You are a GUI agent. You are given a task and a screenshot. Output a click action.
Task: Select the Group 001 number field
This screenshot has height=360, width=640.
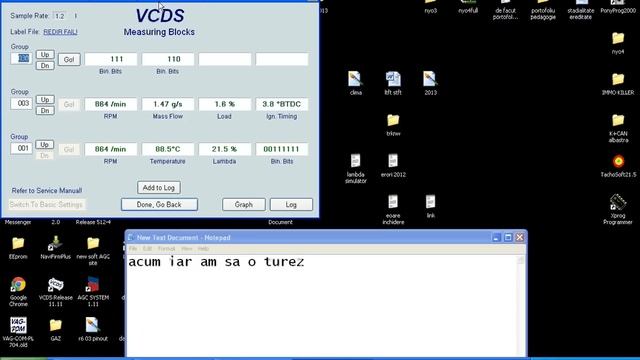(21, 148)
